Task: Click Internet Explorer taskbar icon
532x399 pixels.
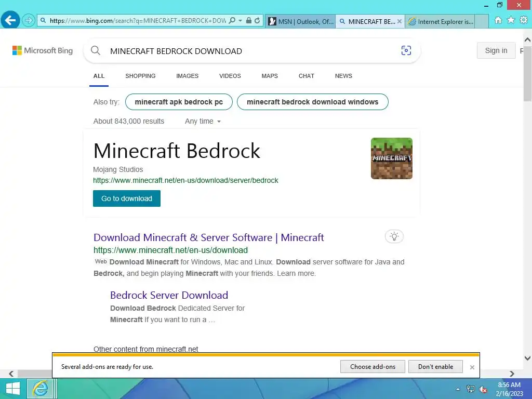Action: coord(41,389)
